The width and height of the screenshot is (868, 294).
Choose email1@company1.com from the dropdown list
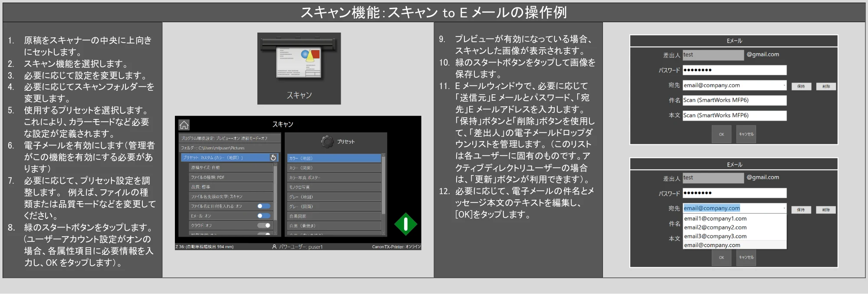coord(735,218)
